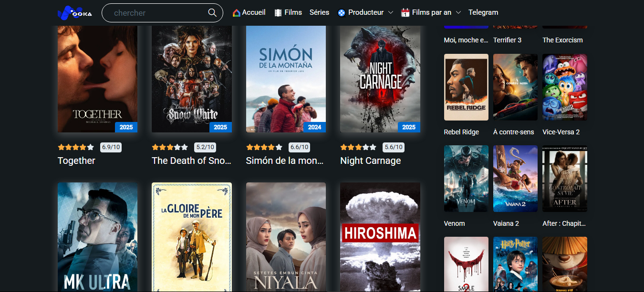Click the Together title link

click(76, 161)
